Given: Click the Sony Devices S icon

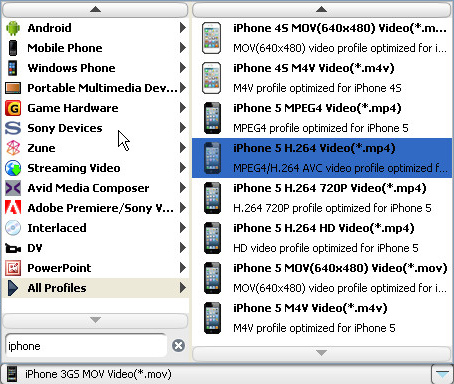Looking at the screenshot, I should [x=13, y=128].
